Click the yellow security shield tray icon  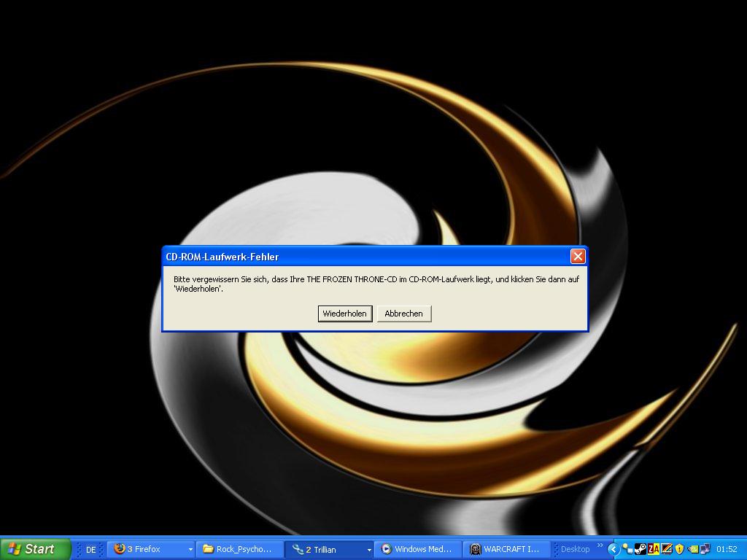coord(679,549)
